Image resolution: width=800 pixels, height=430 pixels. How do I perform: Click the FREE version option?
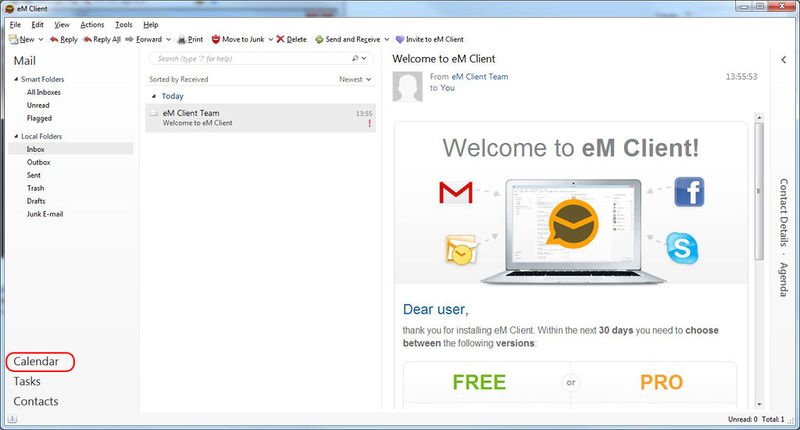tap(479, 382)
